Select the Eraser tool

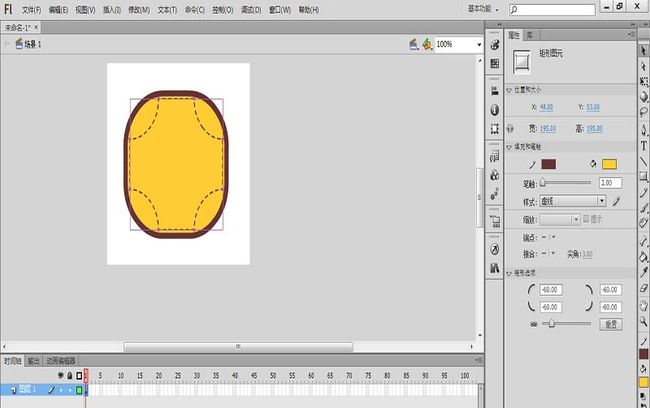pos(643,288)
